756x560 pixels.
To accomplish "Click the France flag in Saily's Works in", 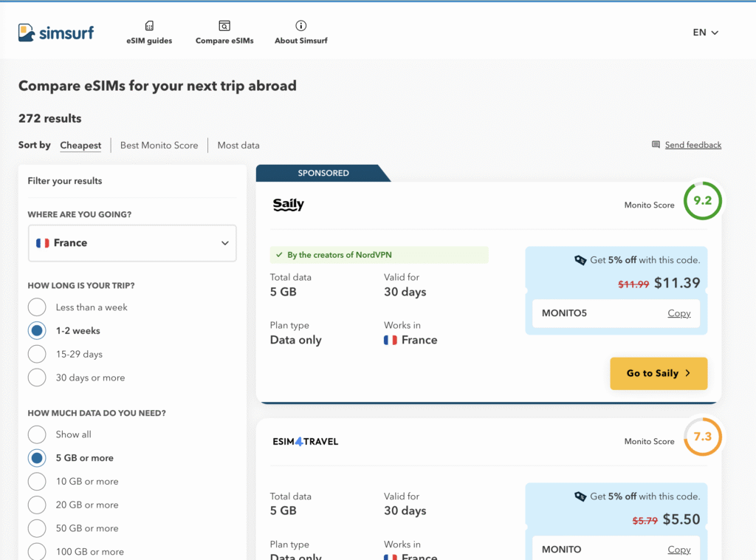I will tap(391, 340).
